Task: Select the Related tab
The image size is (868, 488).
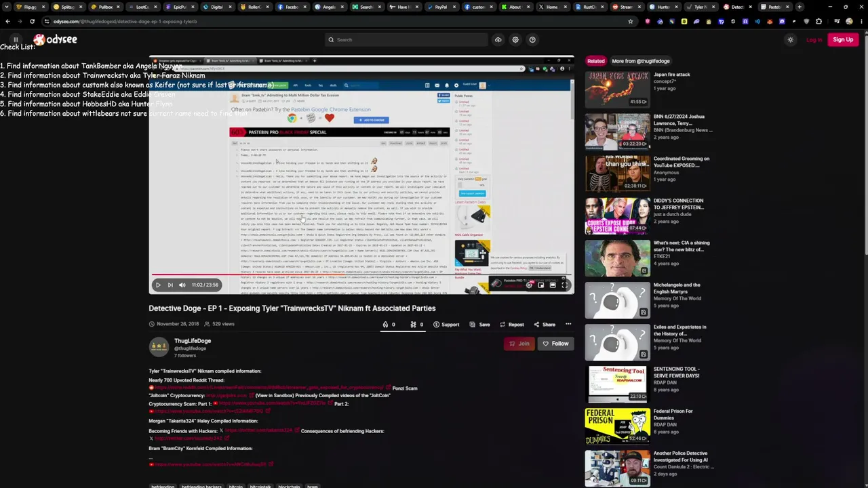Action: click(x=596, y=61)
